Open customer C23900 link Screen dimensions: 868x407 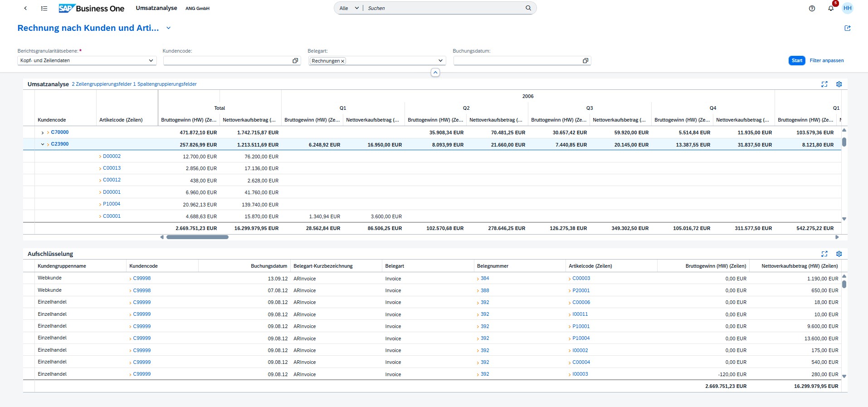point(60,144)
